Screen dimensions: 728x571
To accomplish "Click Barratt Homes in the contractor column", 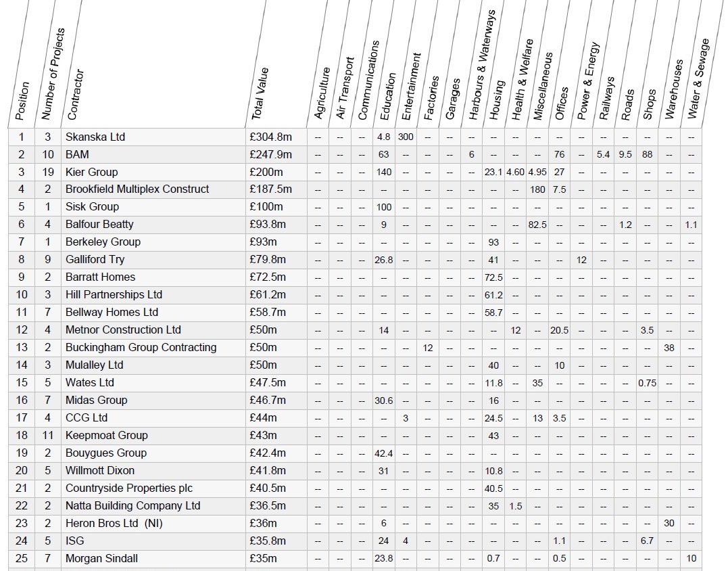I will click(100, 277).
